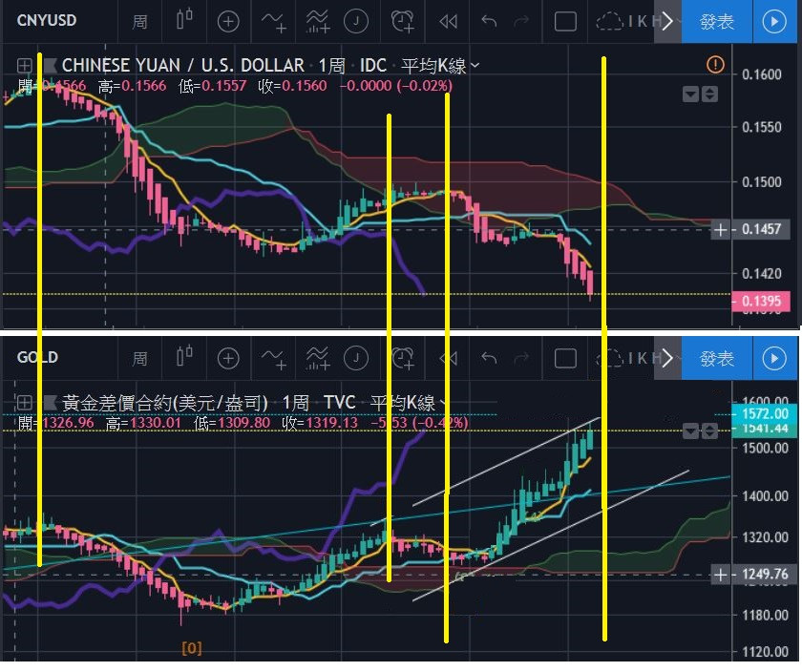Change candle chart style in GOLD toolbar
Image resolution: width=802 pixels, height=672 pixels.
coord(184,358)
